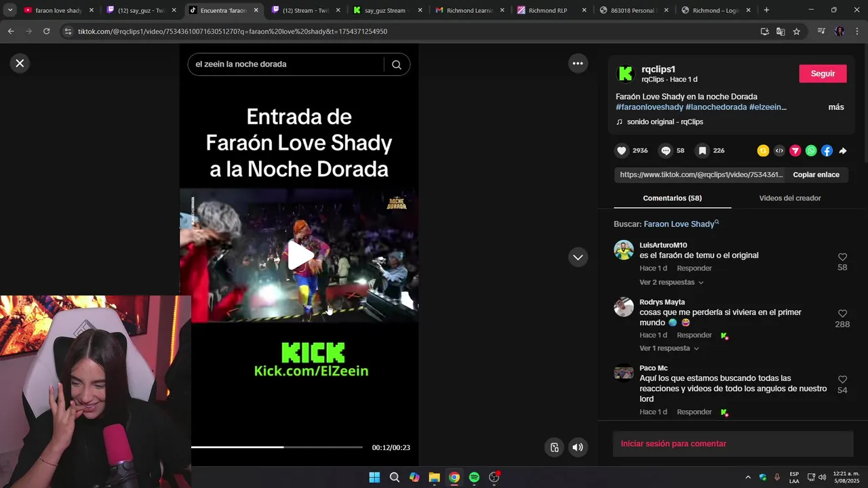868x488 pixels.
Task: Click the TikTok search input field
Action: [286, 64]
